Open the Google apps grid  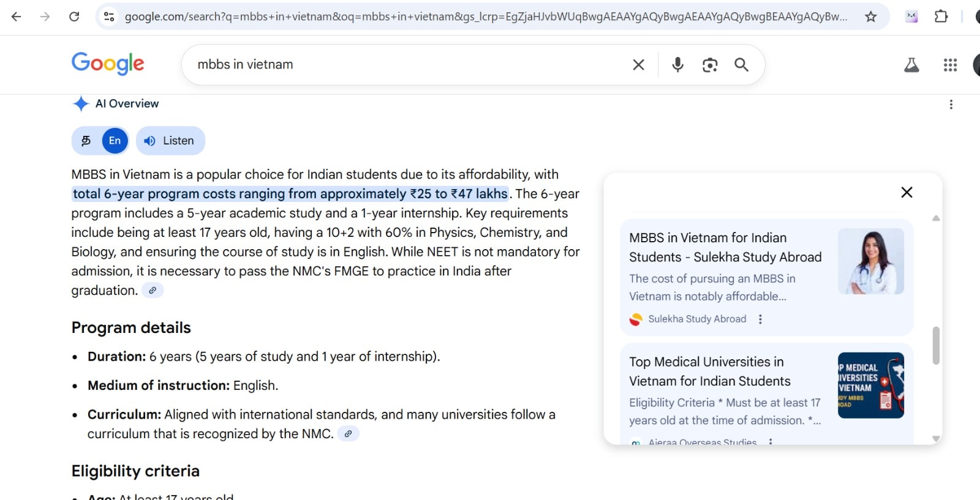[950, 65]
